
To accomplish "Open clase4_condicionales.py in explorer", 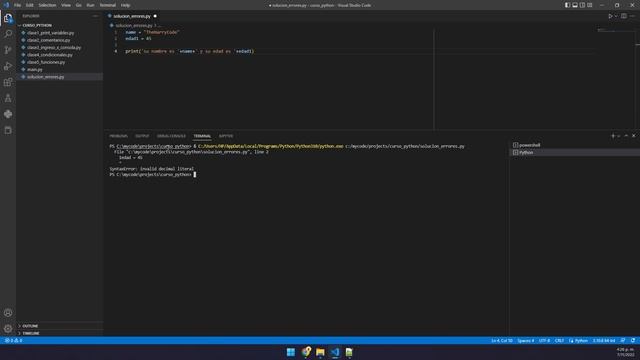I will click(x=50, y=55).
